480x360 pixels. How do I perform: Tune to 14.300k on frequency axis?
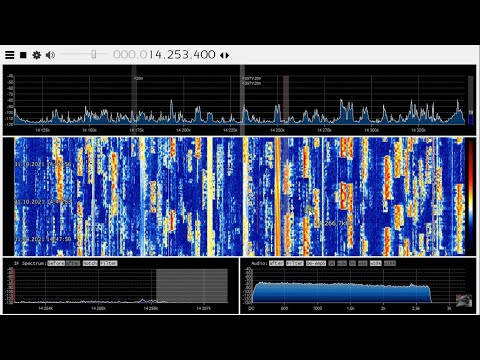point(371,130)
